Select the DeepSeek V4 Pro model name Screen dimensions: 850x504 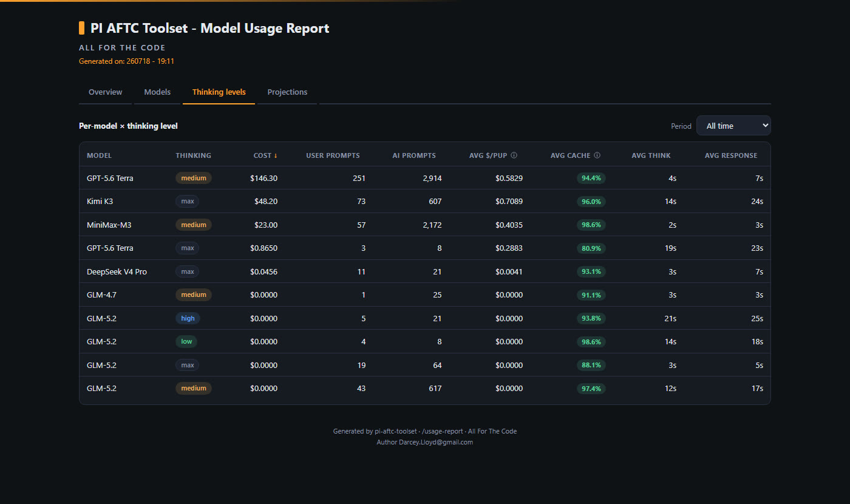point(117,271)
